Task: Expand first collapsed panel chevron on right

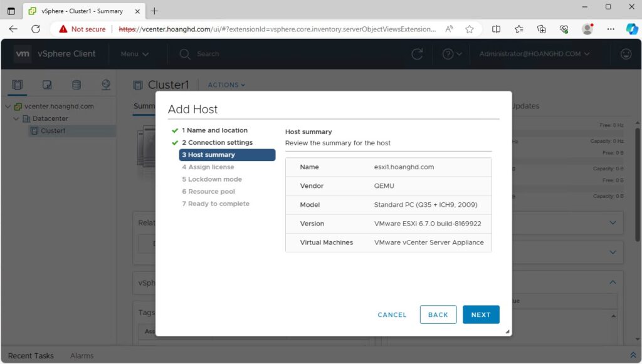Action: (613, 223)
